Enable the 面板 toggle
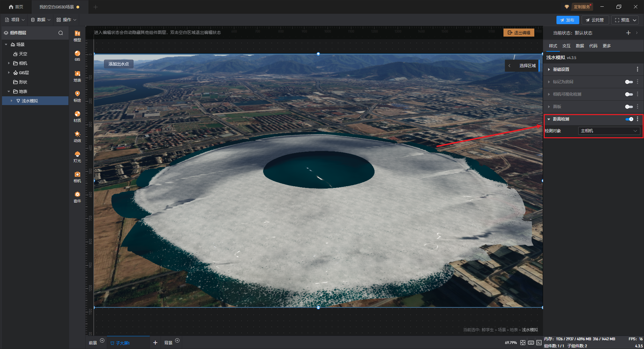This screenshot has height=349, width=644. pos(629,107)
